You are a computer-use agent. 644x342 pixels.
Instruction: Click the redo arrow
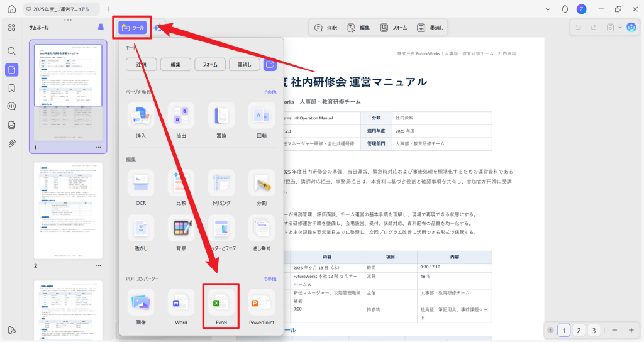[x=593, y=28]
